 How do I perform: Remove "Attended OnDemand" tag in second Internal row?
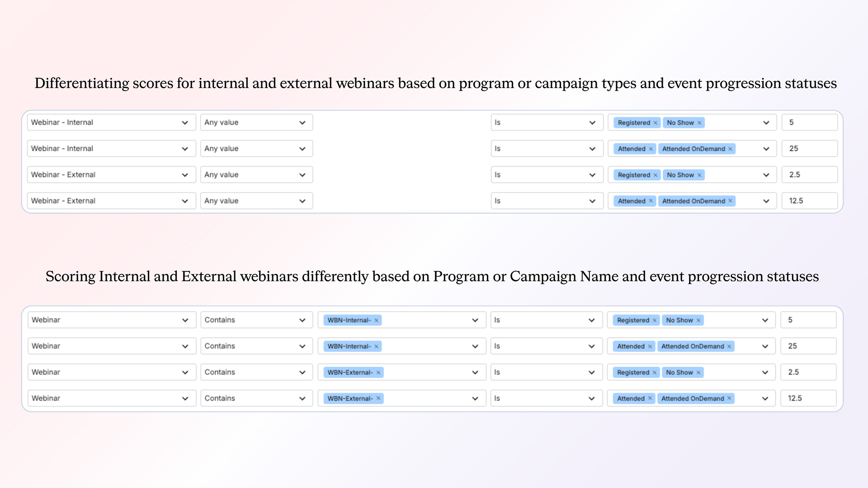(x=730, y=149)
